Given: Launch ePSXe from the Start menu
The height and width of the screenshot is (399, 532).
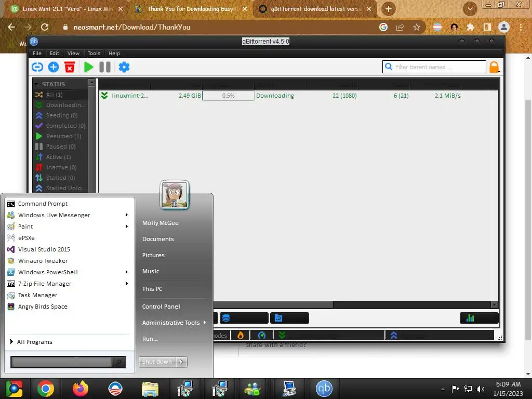Looking at the screenshot, I should [68, 238].
